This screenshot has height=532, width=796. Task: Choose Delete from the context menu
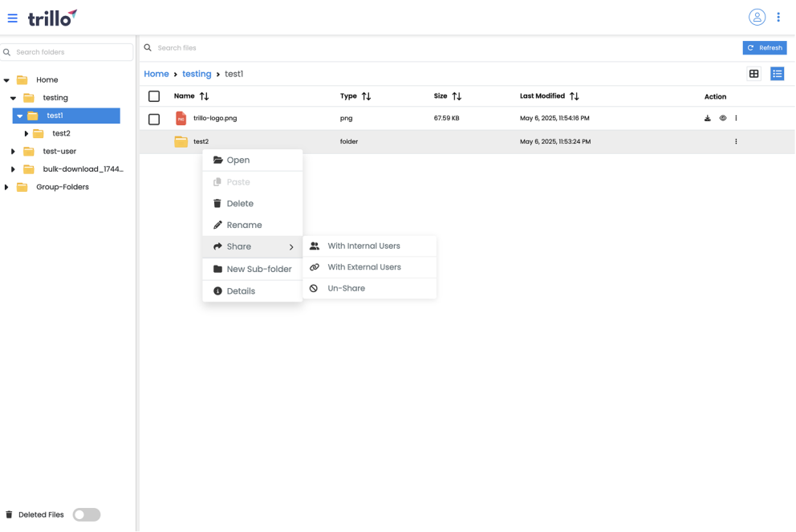pyautogui.click(x=252, y=204)
